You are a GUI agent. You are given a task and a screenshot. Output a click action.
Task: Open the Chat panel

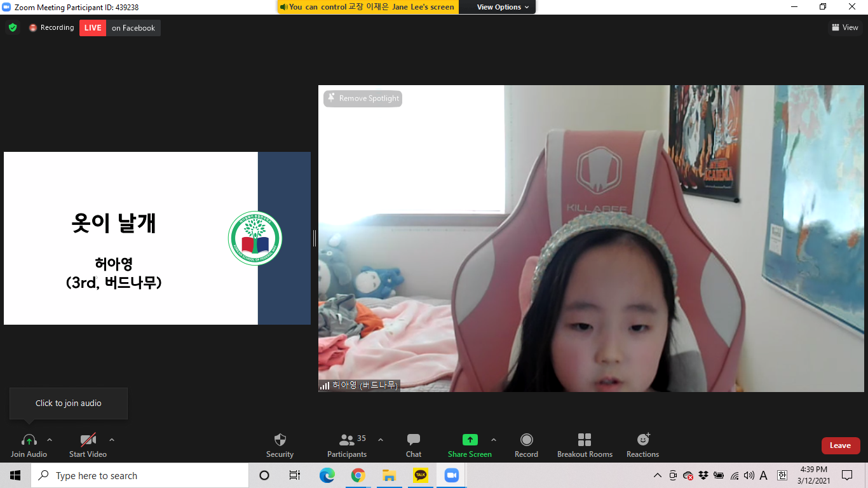pos(414,440)
